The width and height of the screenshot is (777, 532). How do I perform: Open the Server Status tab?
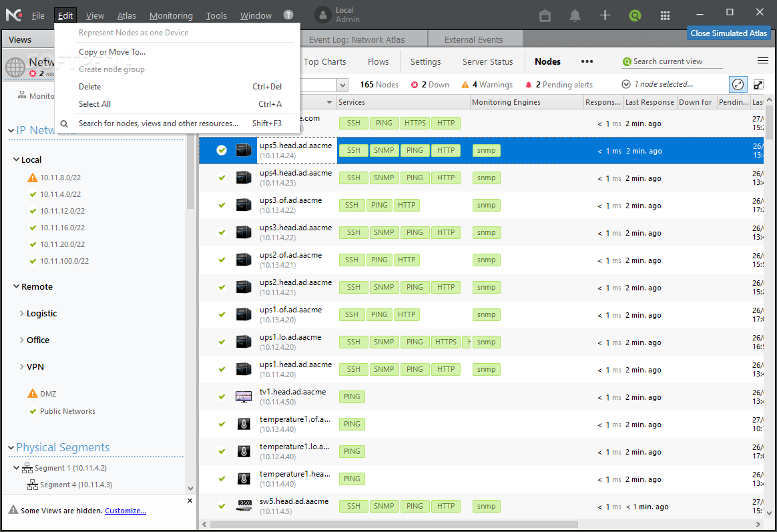pos(487,62)
